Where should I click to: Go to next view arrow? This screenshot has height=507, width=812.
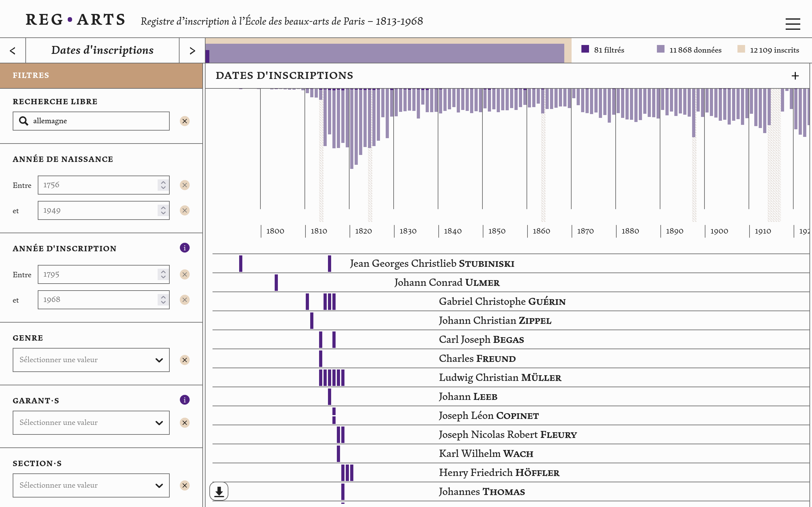pos(192,51)
